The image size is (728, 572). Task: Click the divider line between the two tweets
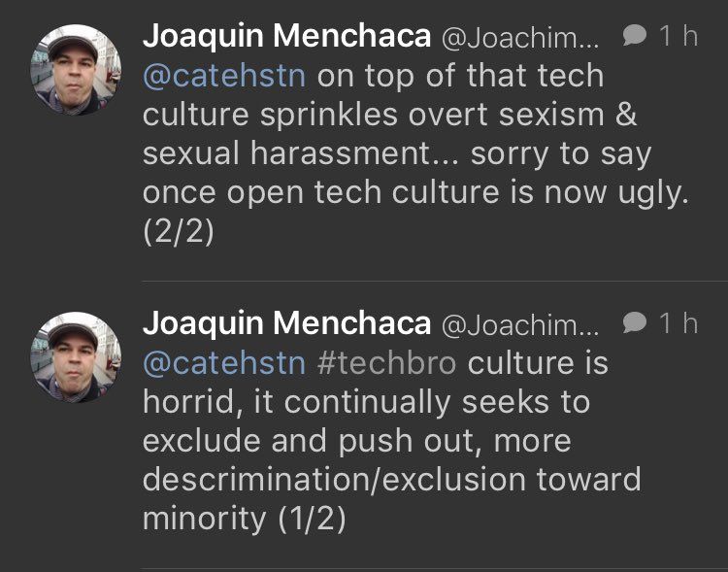[434, 282]
